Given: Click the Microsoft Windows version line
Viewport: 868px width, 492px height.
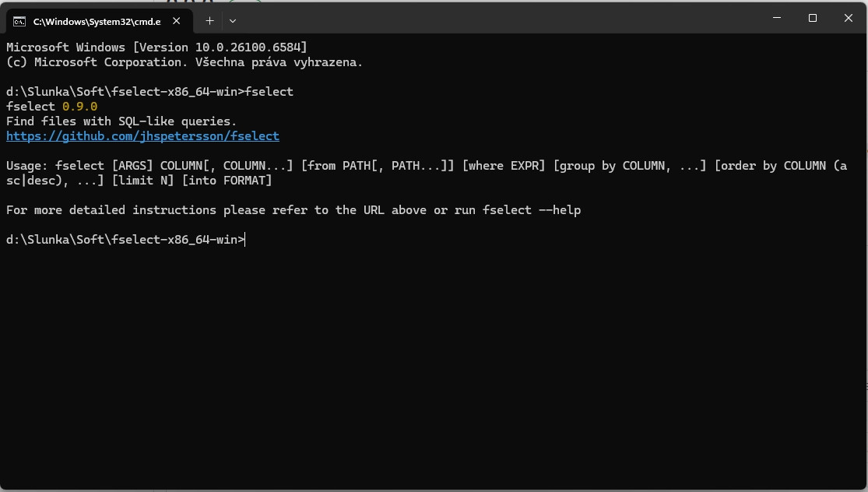Looking at the screenshot, I should coord(156,47).
